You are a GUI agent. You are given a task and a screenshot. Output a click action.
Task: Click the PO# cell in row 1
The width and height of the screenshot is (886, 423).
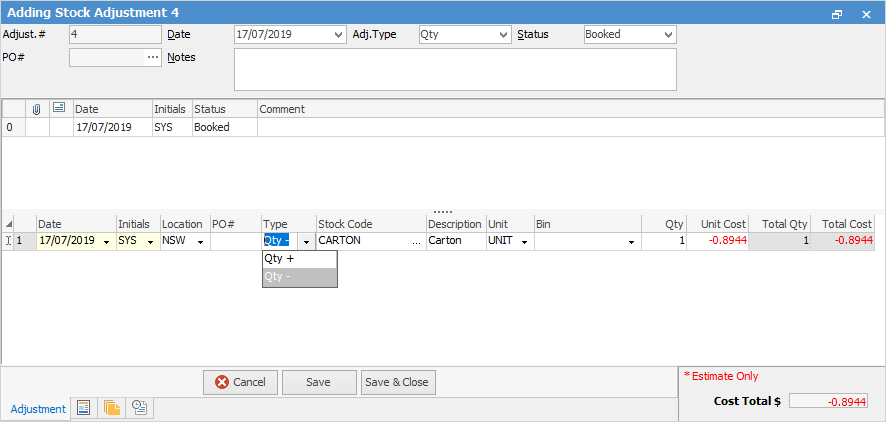(236, 241)
